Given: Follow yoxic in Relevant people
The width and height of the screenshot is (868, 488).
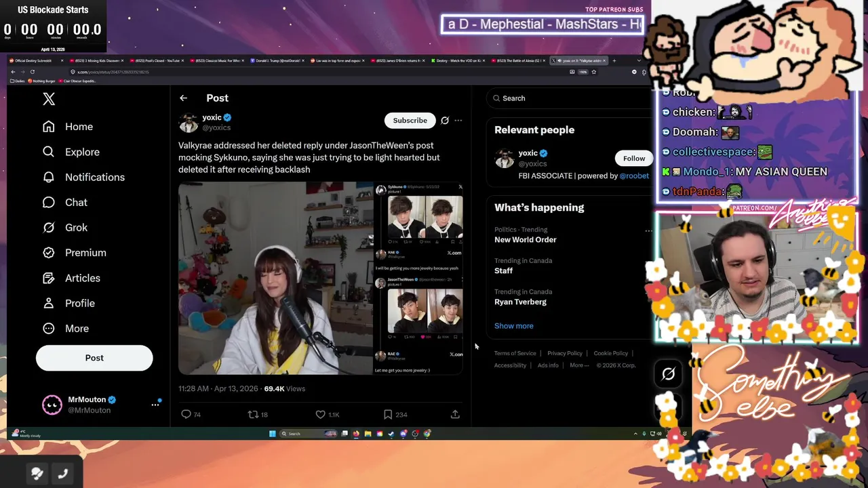Looking at the screenshot, I should (634, 159).
